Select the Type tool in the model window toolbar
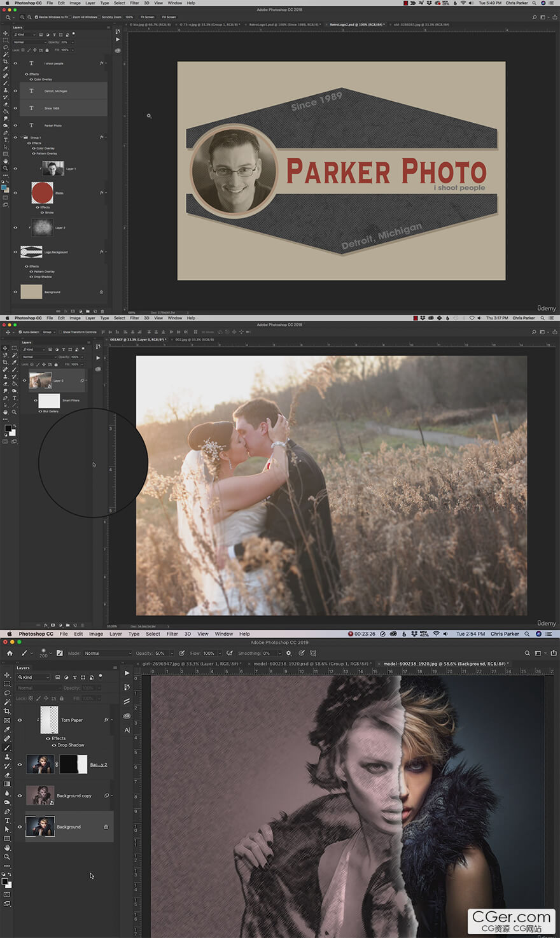The height and width of the screenshot is (938, 560). pyautogui.click(x=7, y=820)
